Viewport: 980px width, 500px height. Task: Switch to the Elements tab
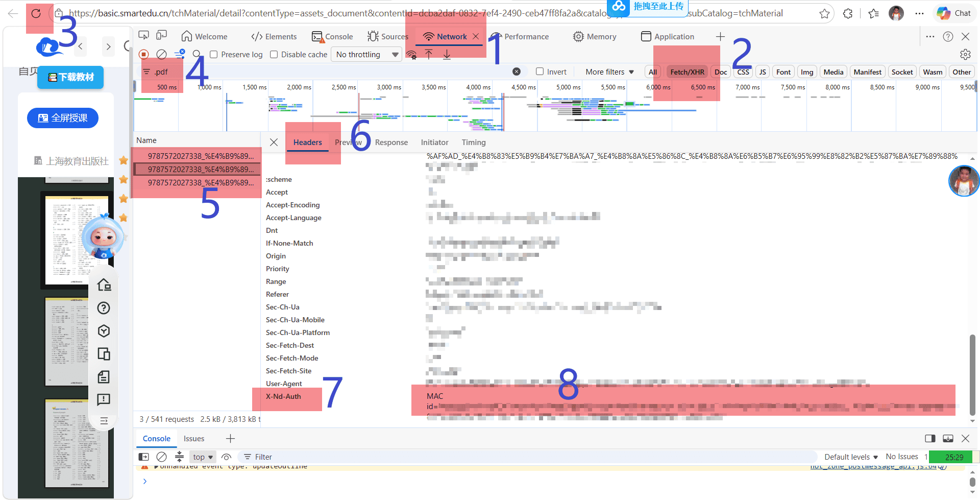tap(274, 37)
